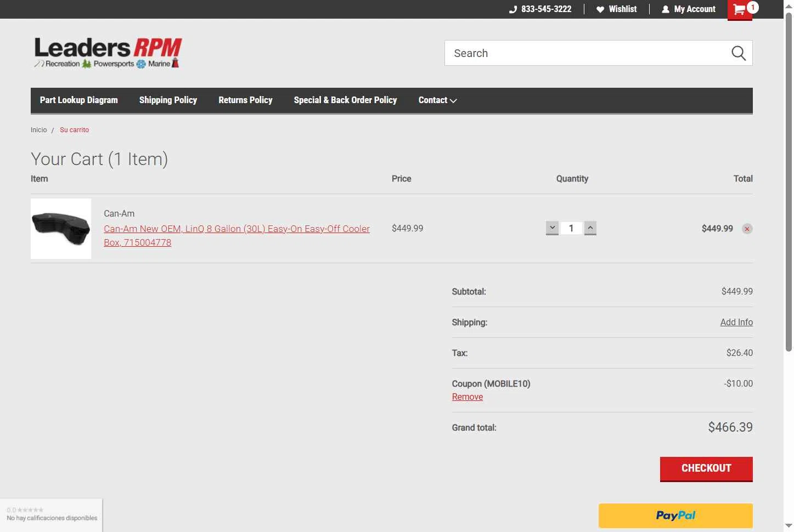Remove the cooler box item with X icon

point(747,229)
